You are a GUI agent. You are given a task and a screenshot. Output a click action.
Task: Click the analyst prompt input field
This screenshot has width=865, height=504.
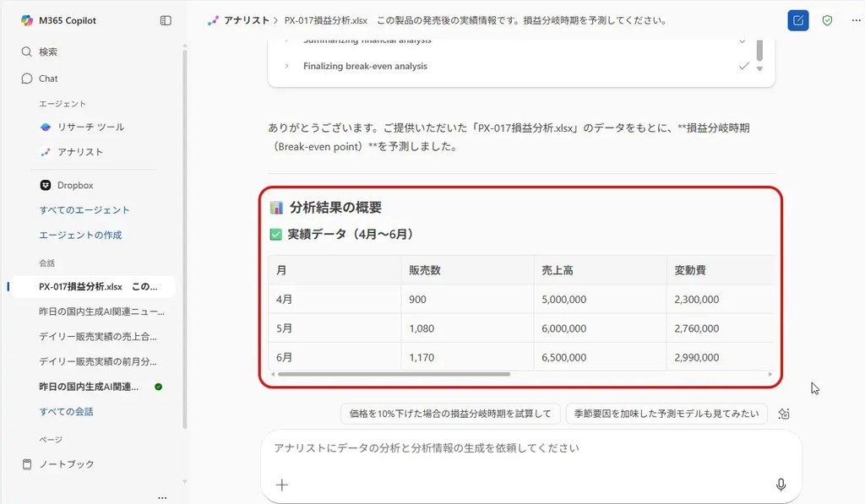pyautogui.click(x=524, y=448)
